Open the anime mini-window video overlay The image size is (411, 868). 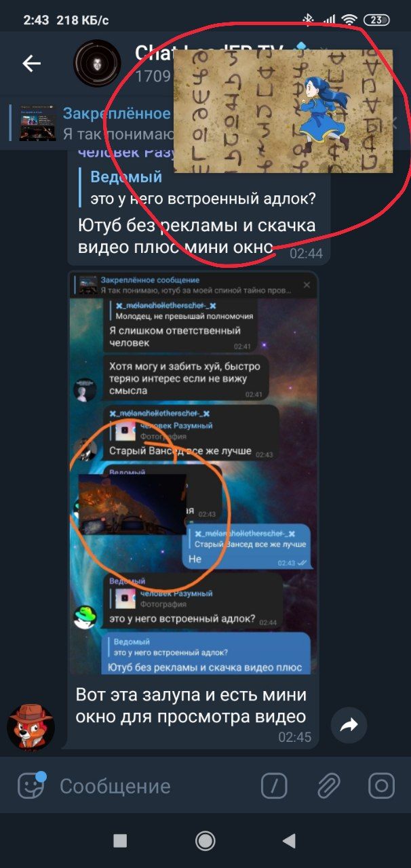(283, 111)
